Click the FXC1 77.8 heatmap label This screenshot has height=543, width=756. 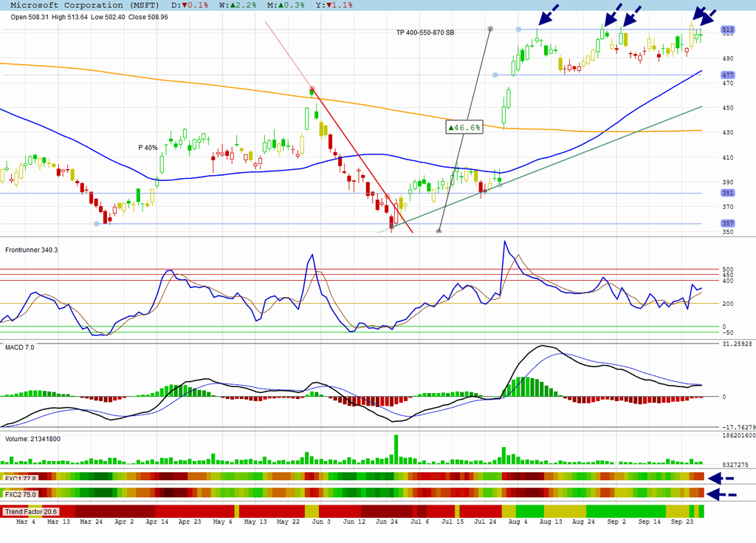click(20, 478)
